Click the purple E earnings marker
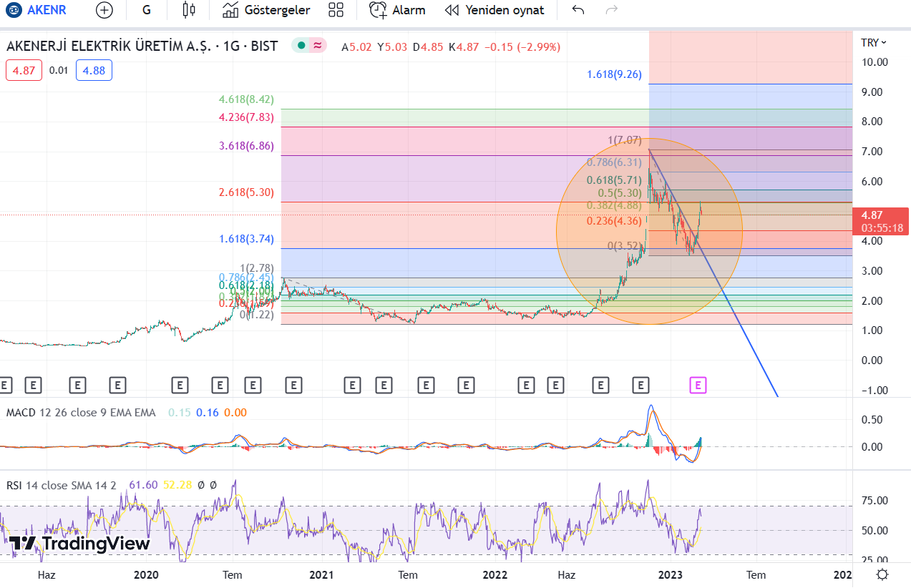The width and height of the screenshot is (911, 588). point(698,386)
